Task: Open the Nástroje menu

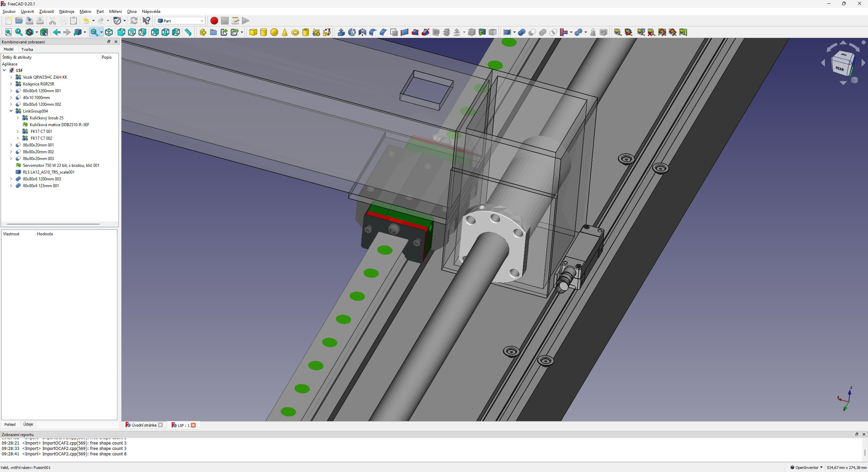Action: pyautogui.click(x=66, y=11)
